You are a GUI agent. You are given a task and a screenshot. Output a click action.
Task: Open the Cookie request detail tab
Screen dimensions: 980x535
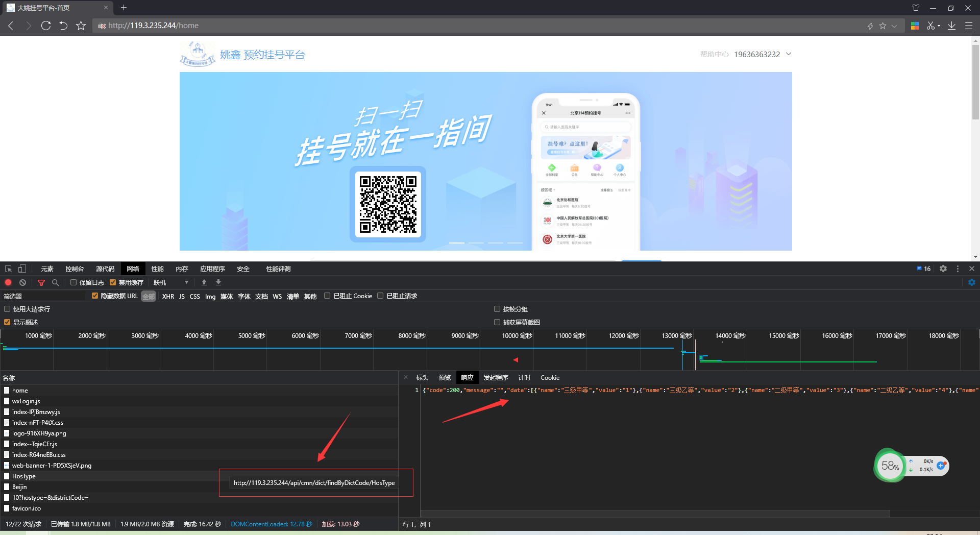[550, 378]
